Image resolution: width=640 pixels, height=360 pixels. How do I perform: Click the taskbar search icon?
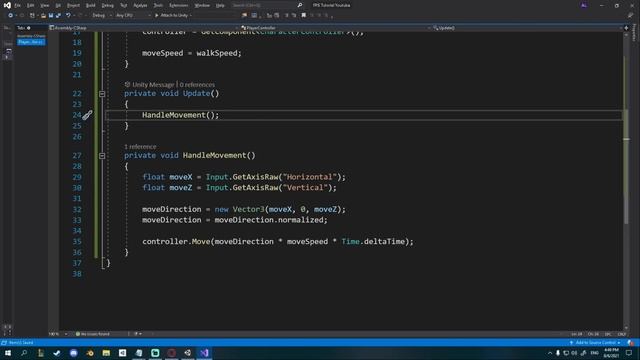pos(24,353)
